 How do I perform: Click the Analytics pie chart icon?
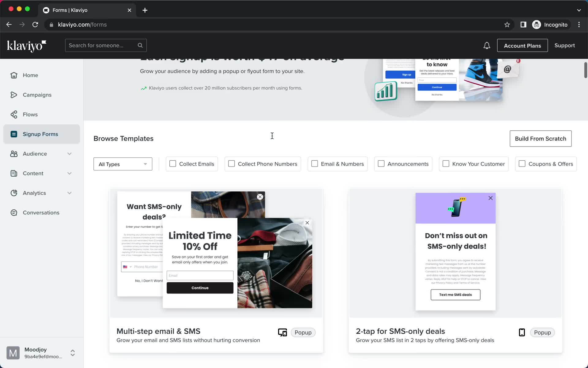(x=14, y=193)
